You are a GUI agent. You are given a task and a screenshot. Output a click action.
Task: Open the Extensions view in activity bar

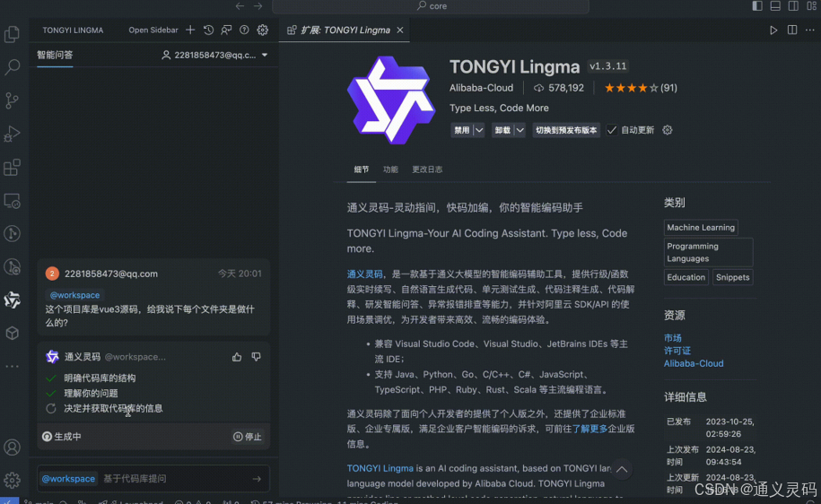pyautogui.click(x=12, y=168)
